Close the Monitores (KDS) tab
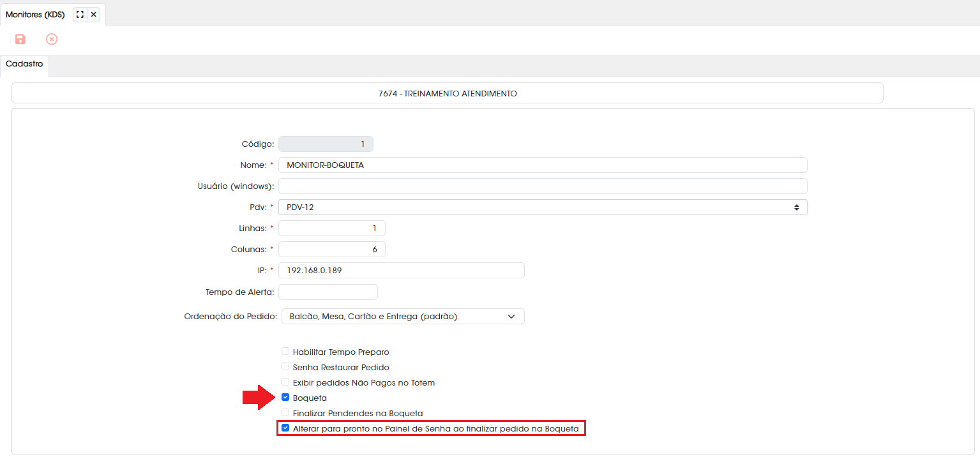The height and width of the screenshot is (473, 980). click(x=94, y=14)
